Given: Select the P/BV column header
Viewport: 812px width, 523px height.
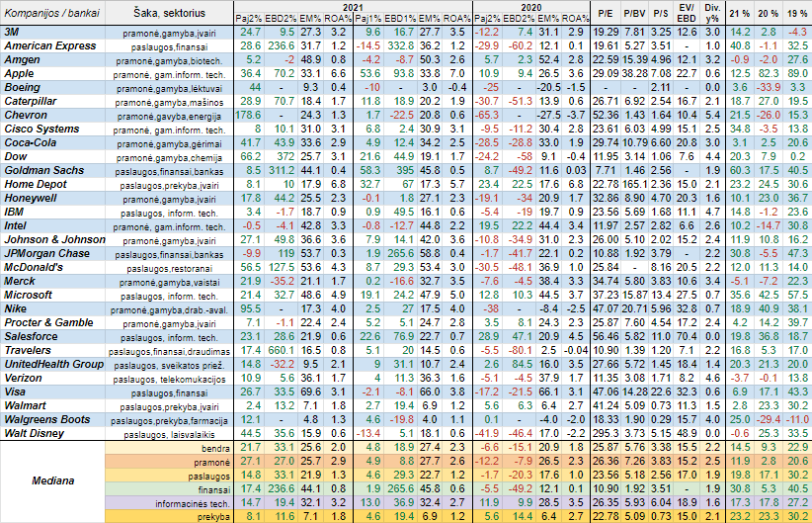Looking at the screenshot, I should pos(634,13).
